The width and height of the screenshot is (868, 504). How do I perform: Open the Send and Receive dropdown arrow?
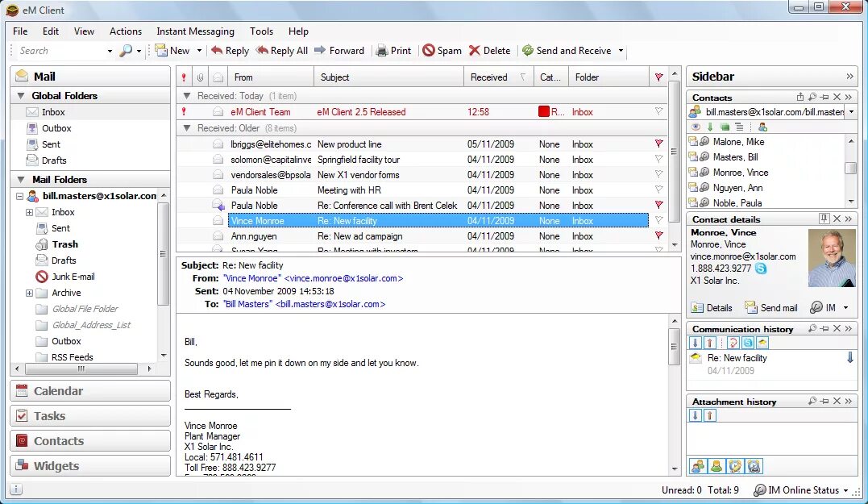pyautogui.click(x=621, y=50)
